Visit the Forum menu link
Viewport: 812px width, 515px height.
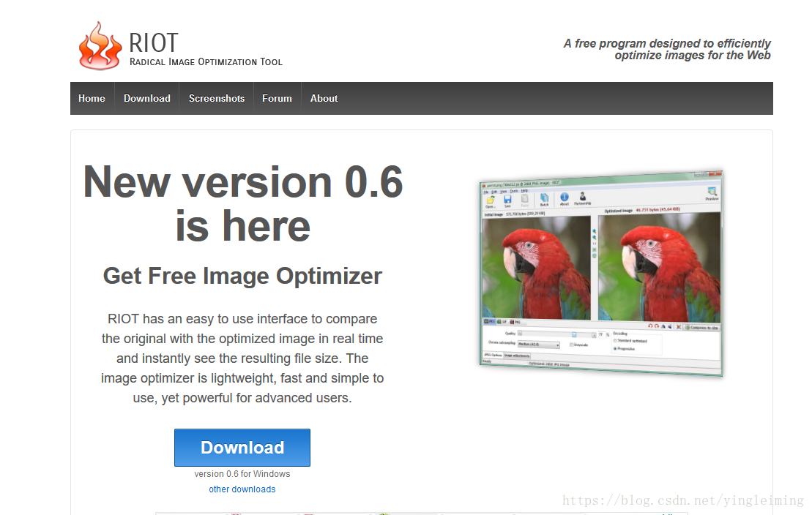tap(277, 98)
